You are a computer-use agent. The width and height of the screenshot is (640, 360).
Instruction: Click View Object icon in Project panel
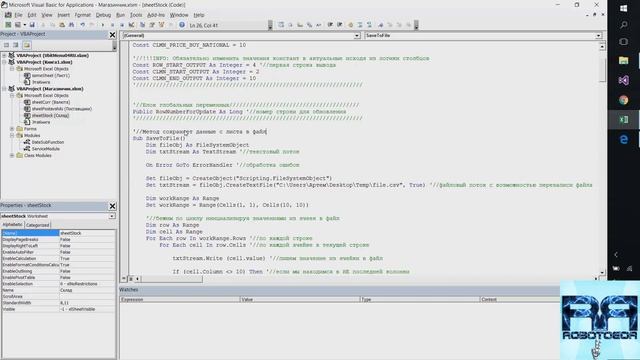coord(16,45)
